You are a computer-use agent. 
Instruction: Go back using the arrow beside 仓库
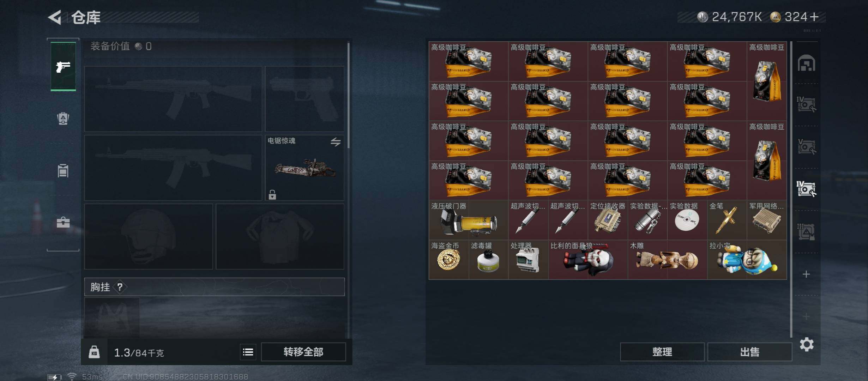(x=55, y=17)
